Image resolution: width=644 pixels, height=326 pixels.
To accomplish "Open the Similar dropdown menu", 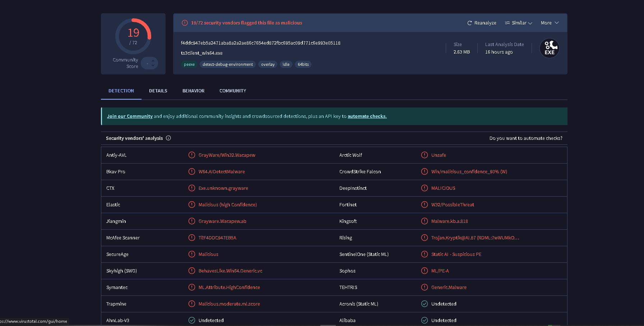I will (x=518, y=23).
